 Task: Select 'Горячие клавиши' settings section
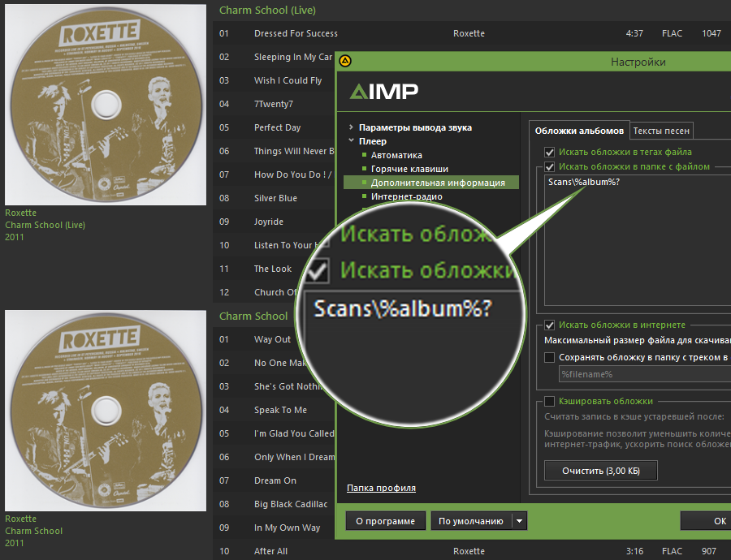click(x=409, y=169)
